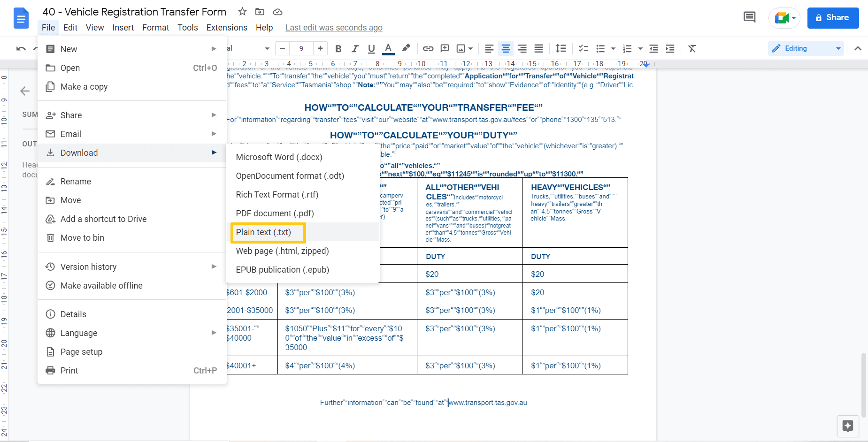Screen dimensions: 868x442
Task: Choose Open in the File menu
Action: [x=132, y=68]
